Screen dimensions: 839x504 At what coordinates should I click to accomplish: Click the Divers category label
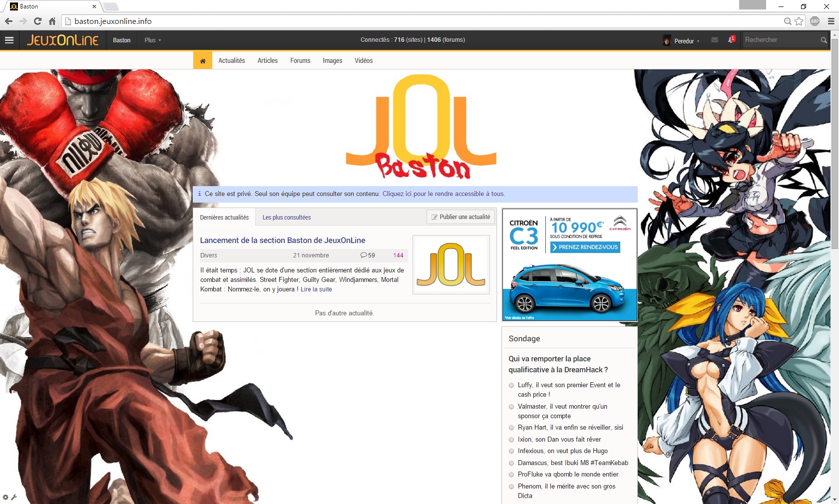click(x=209, y=255)
